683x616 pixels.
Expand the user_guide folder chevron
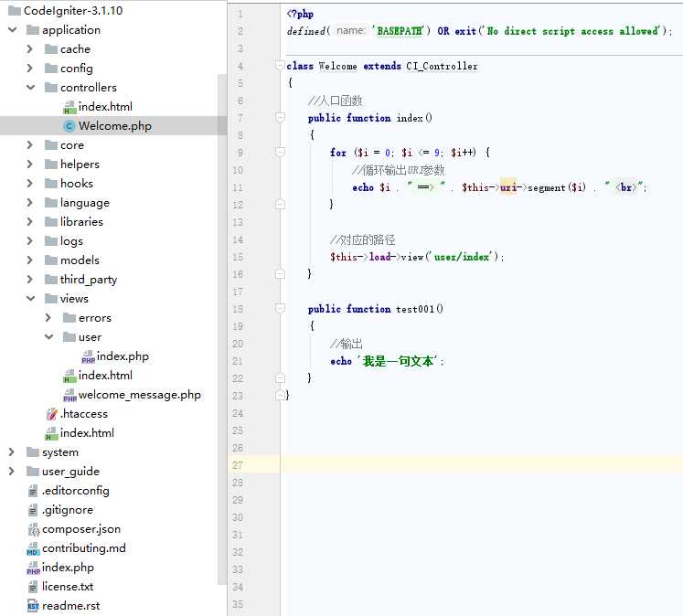point(11,471)
